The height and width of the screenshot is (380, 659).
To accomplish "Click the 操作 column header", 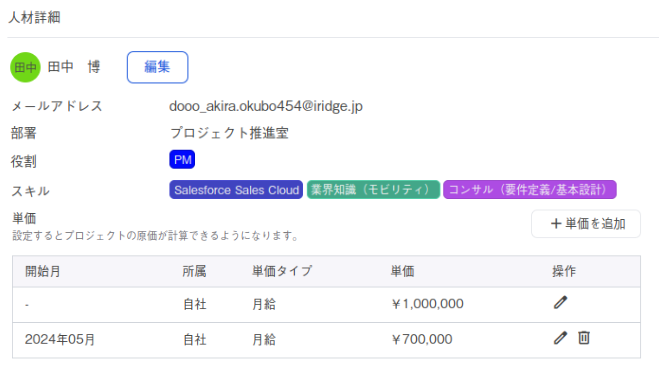I will [564, 272].
